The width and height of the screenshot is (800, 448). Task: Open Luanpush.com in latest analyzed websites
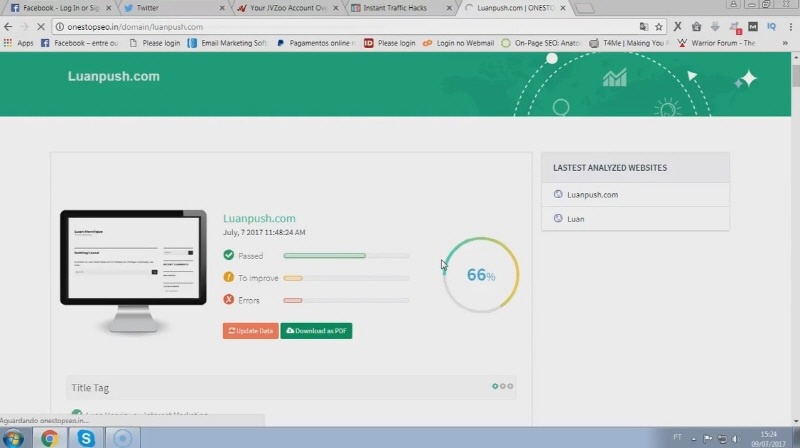tap(592, 194)
